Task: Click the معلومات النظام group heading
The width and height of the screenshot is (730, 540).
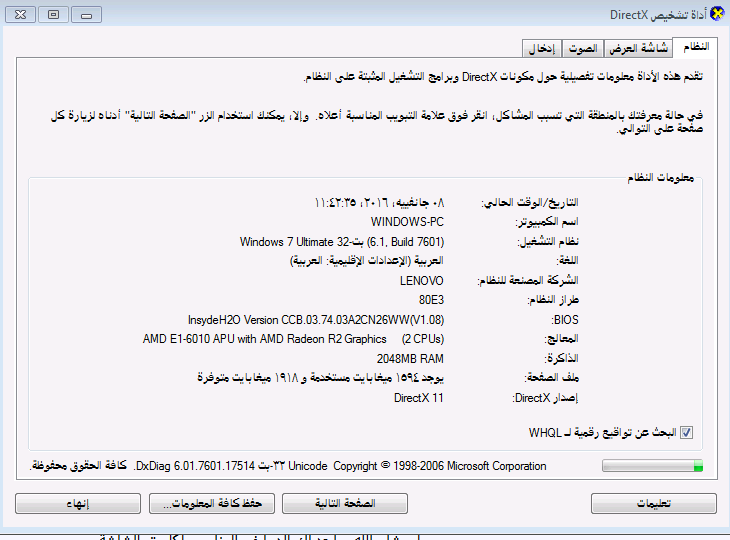Action: [x=661, y=178]
